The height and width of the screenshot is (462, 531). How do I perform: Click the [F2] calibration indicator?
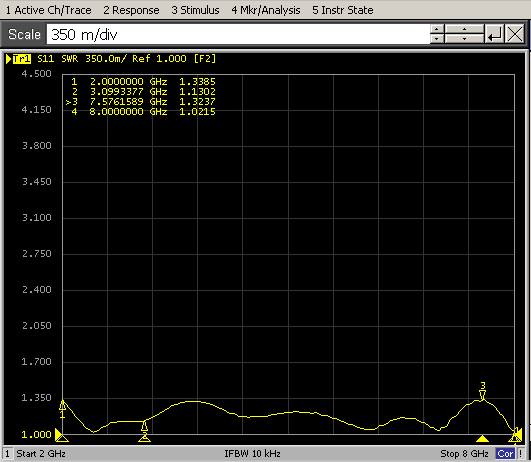205,59
